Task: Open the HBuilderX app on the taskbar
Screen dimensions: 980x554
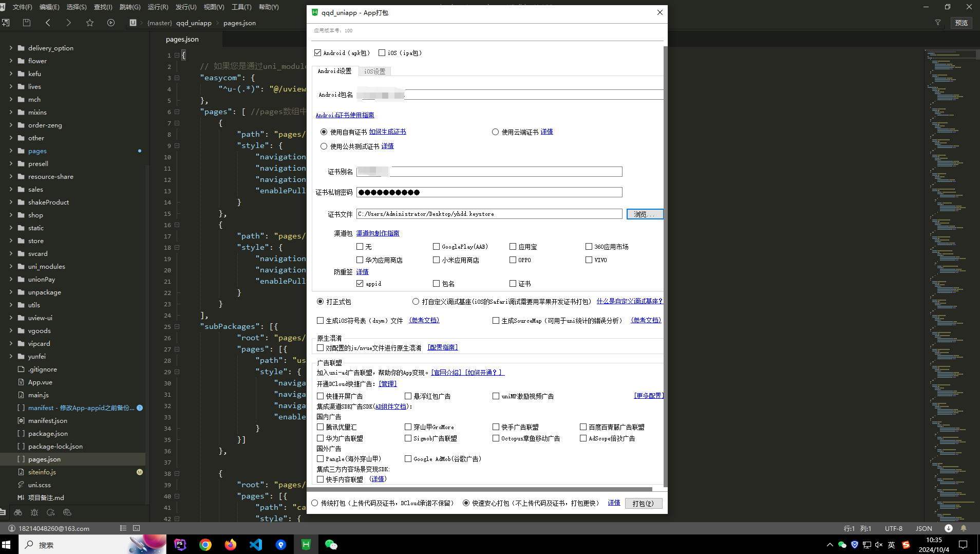Action: tap(306, 545)
